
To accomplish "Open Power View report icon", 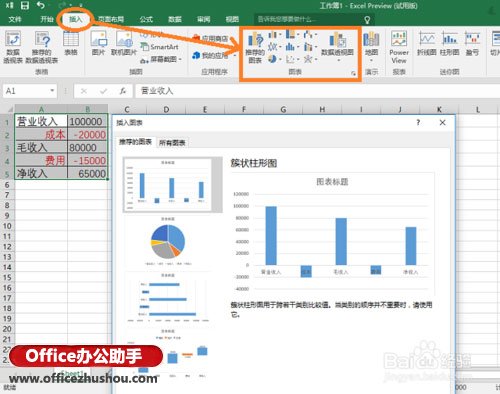I will pos(399,47).
